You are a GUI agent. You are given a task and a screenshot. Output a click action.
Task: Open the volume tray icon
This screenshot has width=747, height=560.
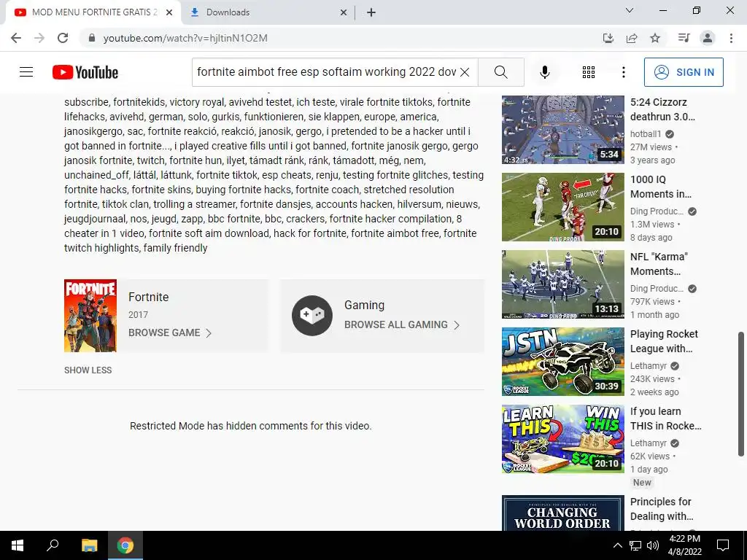(x=653, y=545)
